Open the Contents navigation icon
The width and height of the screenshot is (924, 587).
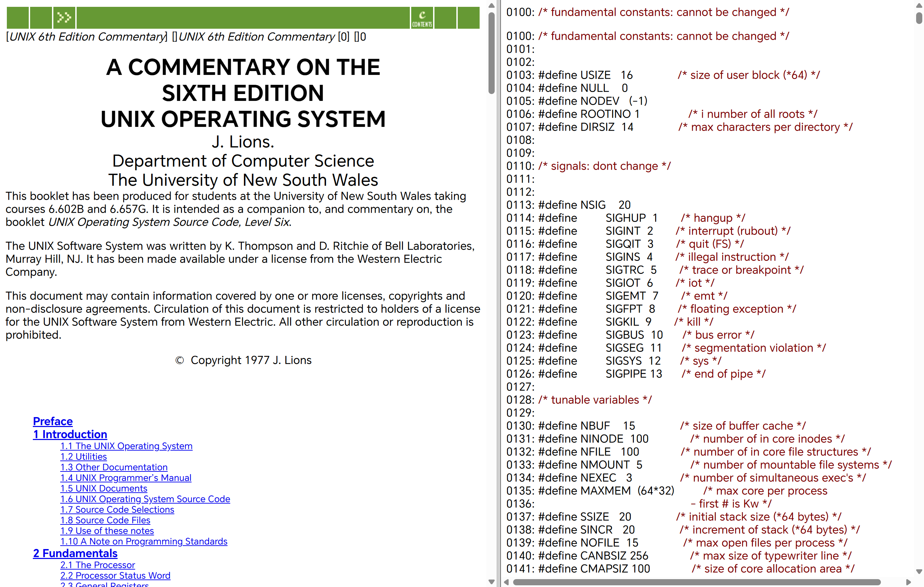point(422,18)
